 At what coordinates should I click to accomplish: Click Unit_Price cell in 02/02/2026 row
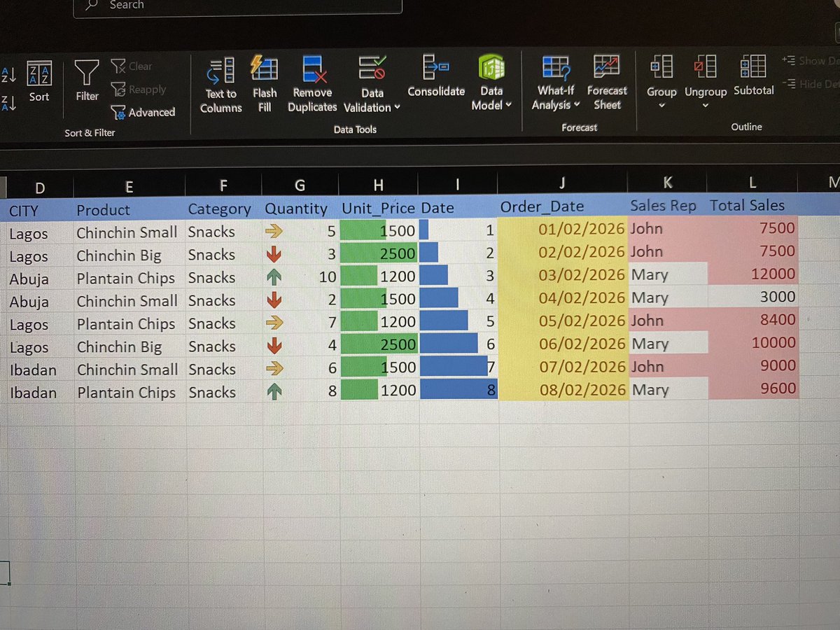[379, 253]
